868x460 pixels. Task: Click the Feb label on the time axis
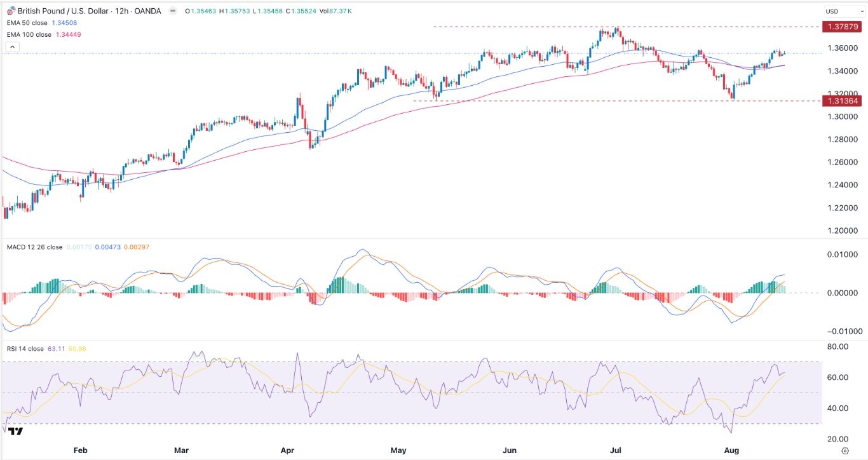coord(80,451)
